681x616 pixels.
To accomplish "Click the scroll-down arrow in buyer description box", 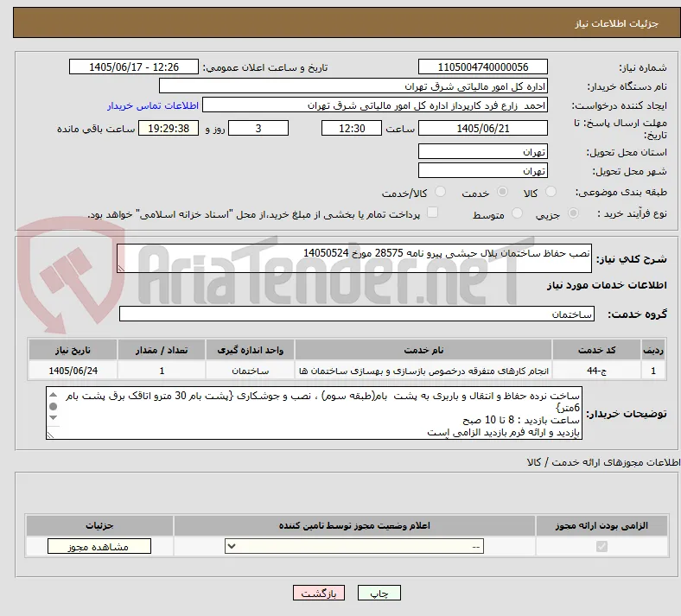I will pyautogui.click(x=53, y=417).
